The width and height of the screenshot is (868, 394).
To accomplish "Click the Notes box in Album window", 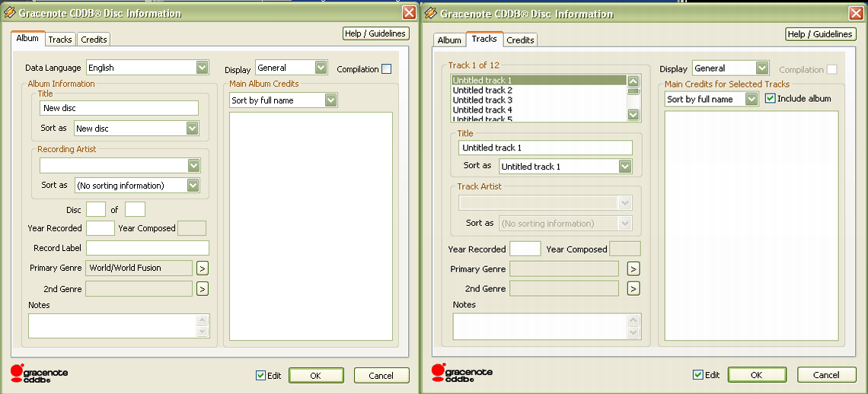I will [119, 326].
